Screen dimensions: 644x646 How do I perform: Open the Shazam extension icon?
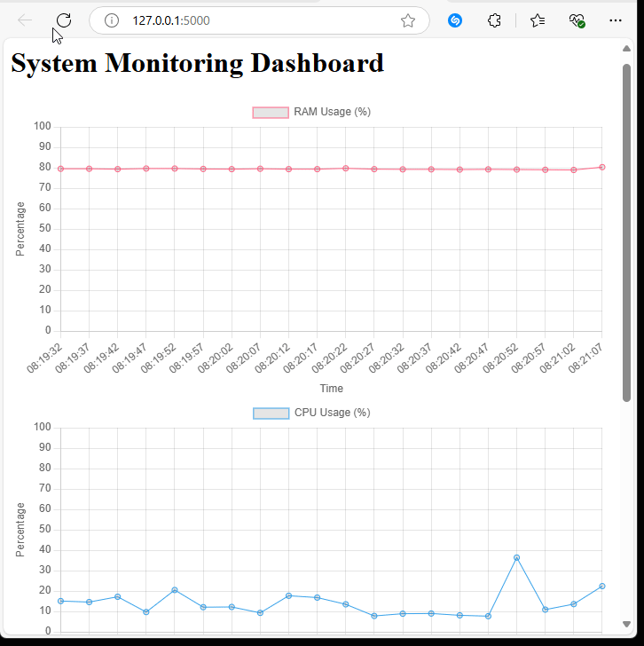(455, 20)
